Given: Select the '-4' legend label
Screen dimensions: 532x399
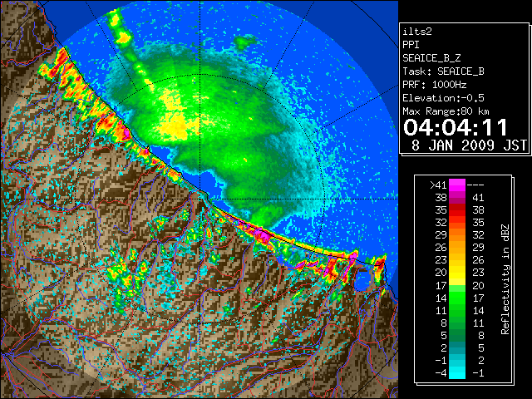Looking at the screenshot, I should click(441, 373).
